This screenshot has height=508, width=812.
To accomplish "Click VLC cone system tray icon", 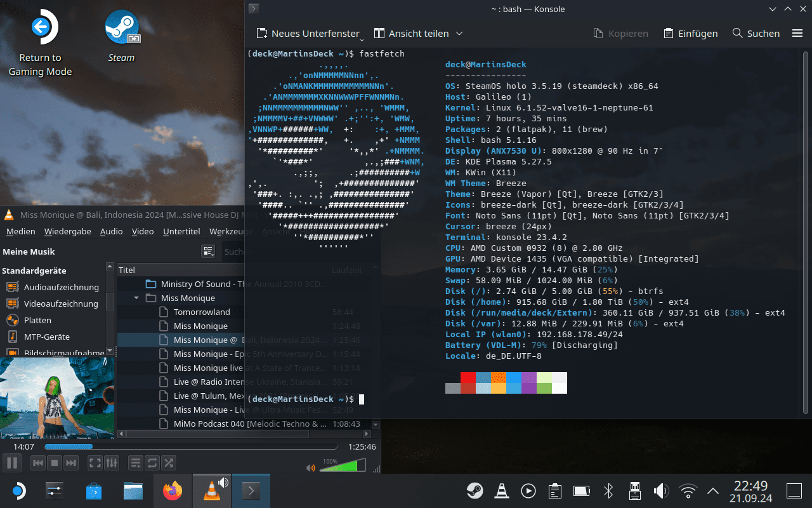I will pos(501,491).
